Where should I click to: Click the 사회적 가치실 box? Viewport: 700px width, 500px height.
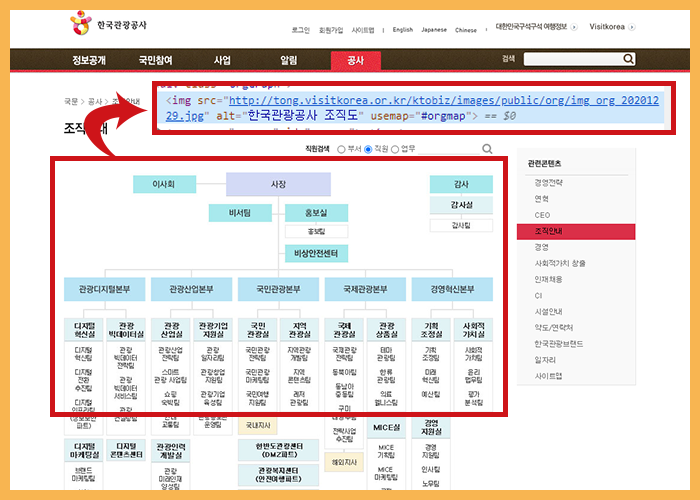pos(473,330)
